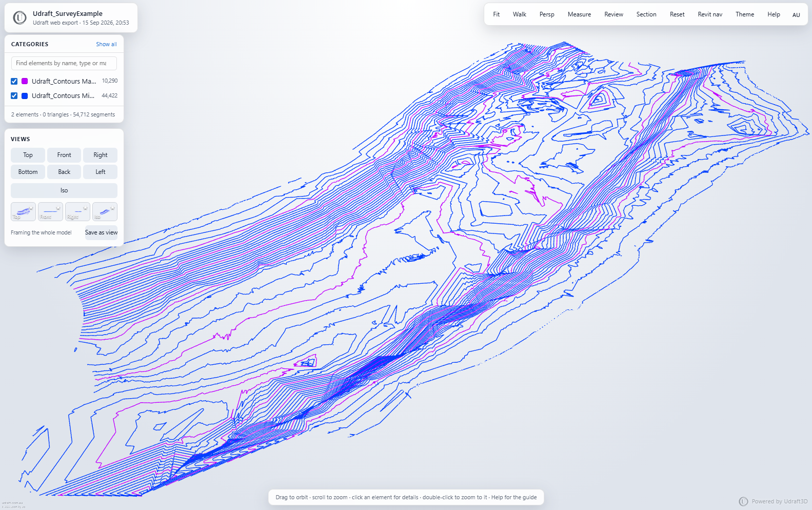This screenshot has height=510, width=812.
Task: Change the Theme from the toolbar
Action: click(x=745, y=14)
